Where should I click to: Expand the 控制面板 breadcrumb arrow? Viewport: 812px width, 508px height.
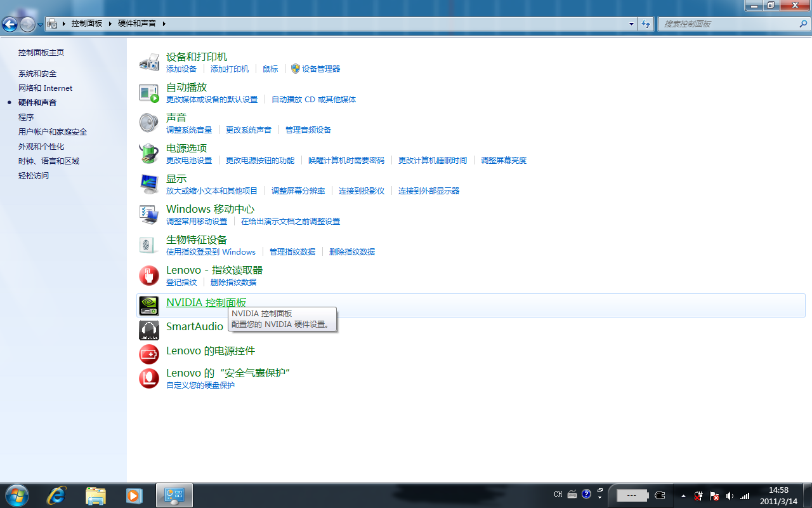(x=109, y=23)
